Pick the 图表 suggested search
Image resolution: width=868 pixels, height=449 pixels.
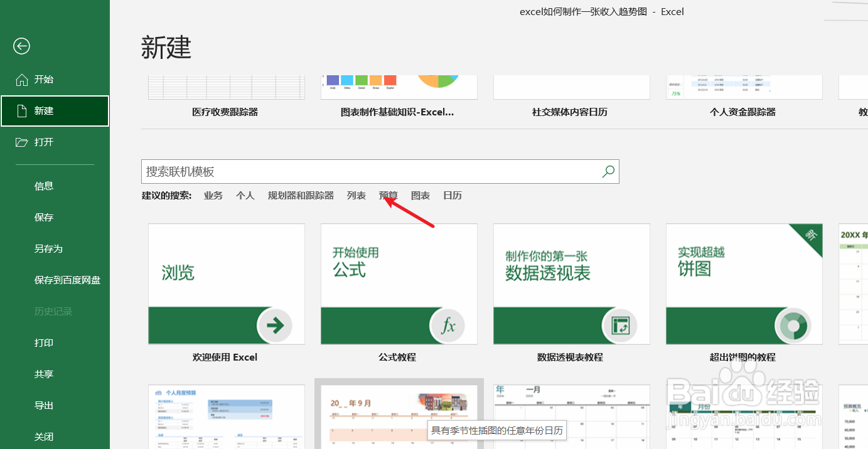[x=421, y=196]
